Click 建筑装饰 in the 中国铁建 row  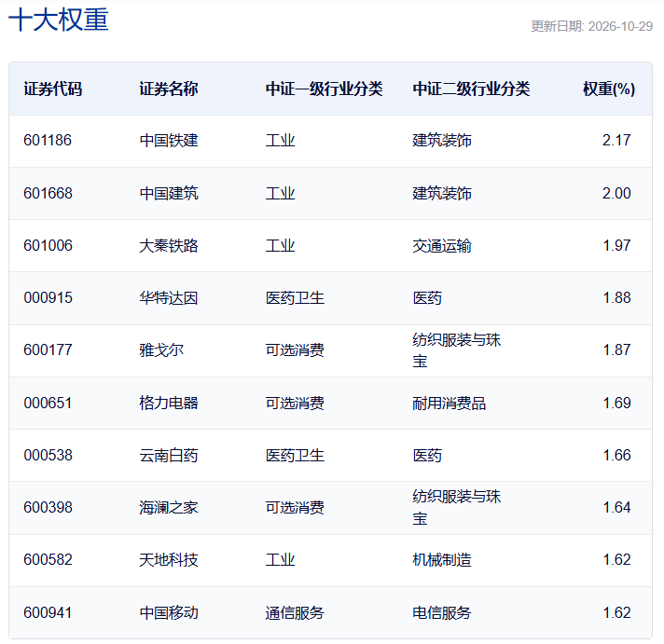point(442,141)
